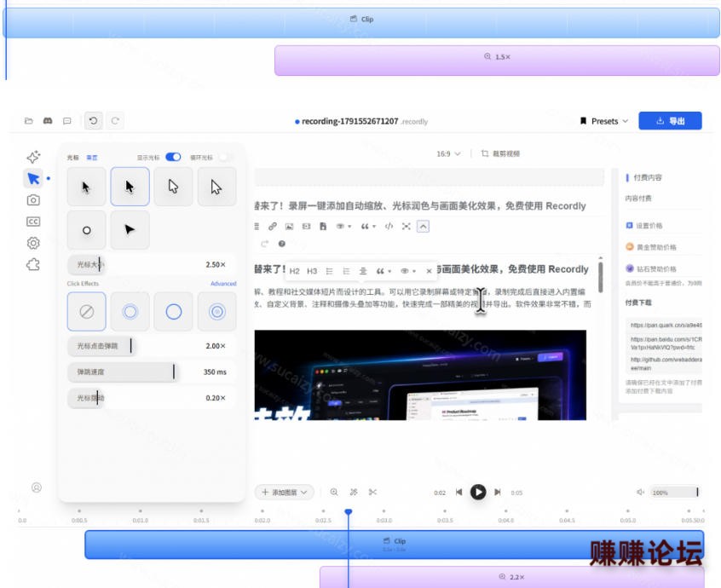Viewport: 721px width, 588px height.
Task: Adjust the bounce speed 350 ms slider
Action: pos(152,372)
